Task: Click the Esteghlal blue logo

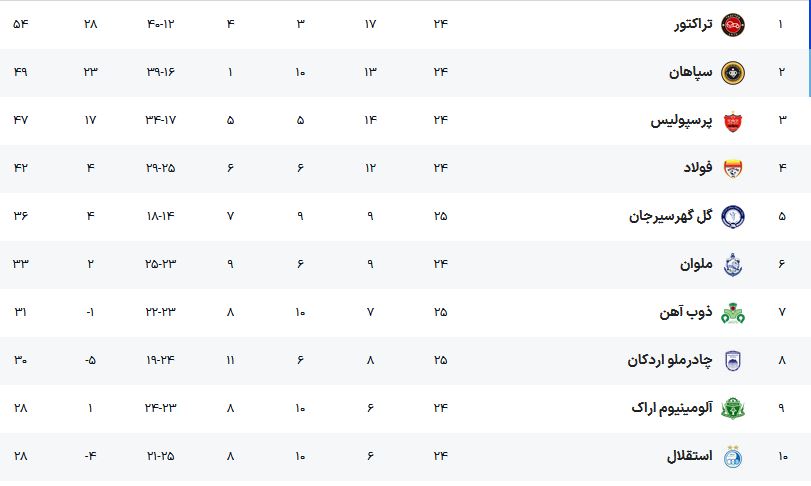Action: [x=732, y=457]
